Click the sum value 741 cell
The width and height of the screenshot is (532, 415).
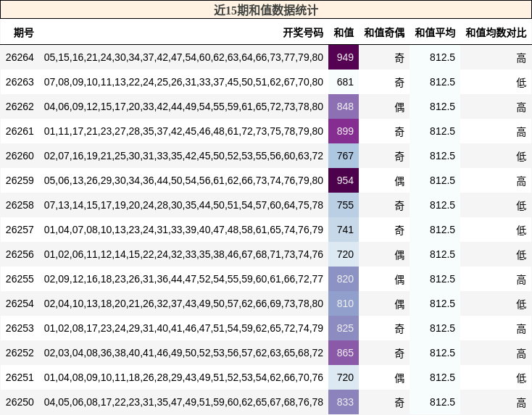344,230
